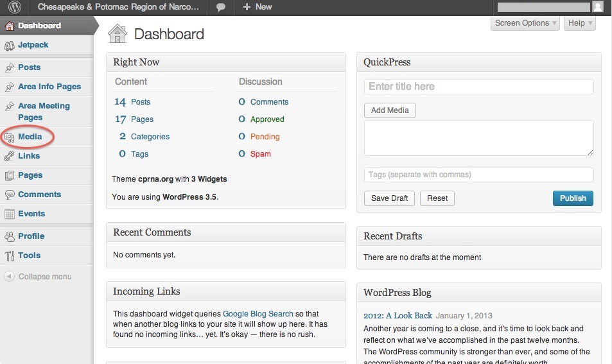Viewport: 612px width, 364px height.
Task: Click the Pages document icon in sidebar
Action: click(10, 175)
